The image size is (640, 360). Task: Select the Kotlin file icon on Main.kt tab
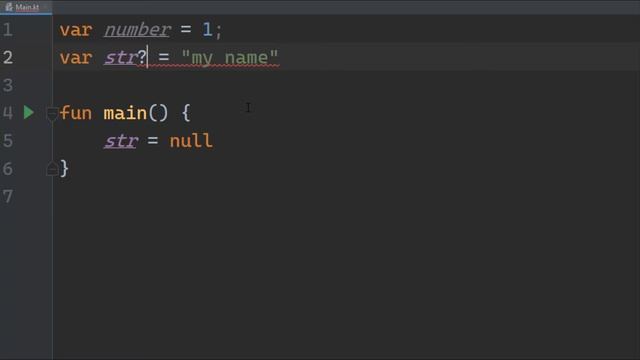pyautogui.click(x=9, y=7)
